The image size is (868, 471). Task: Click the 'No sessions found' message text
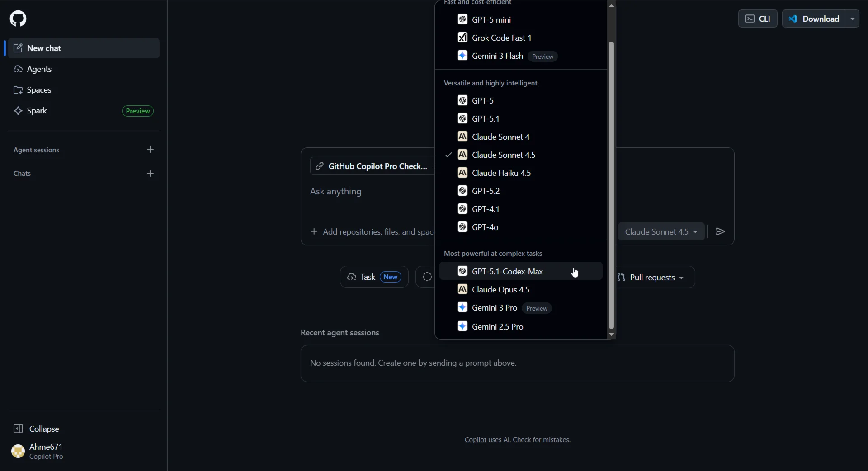click(413, 363)
